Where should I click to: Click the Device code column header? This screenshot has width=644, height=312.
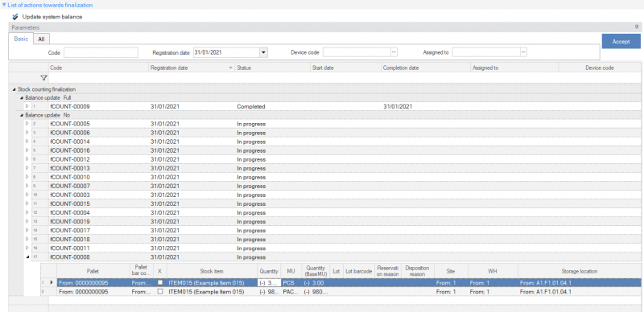(x=599, y=68)
